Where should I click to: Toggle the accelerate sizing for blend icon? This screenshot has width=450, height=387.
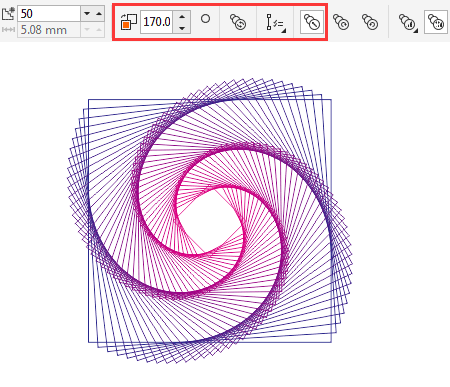(435, 22)
